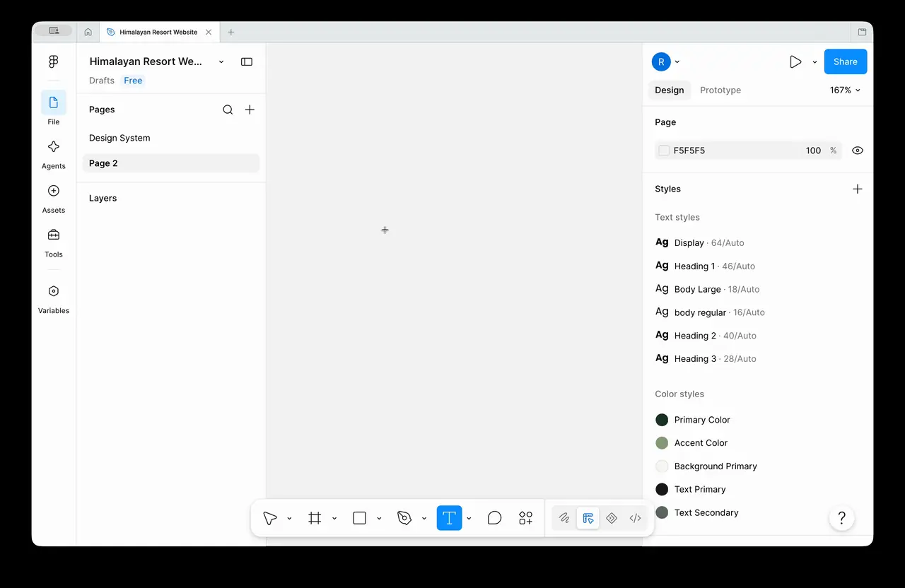Click the Primary Color swatch

tap(662, 420)
